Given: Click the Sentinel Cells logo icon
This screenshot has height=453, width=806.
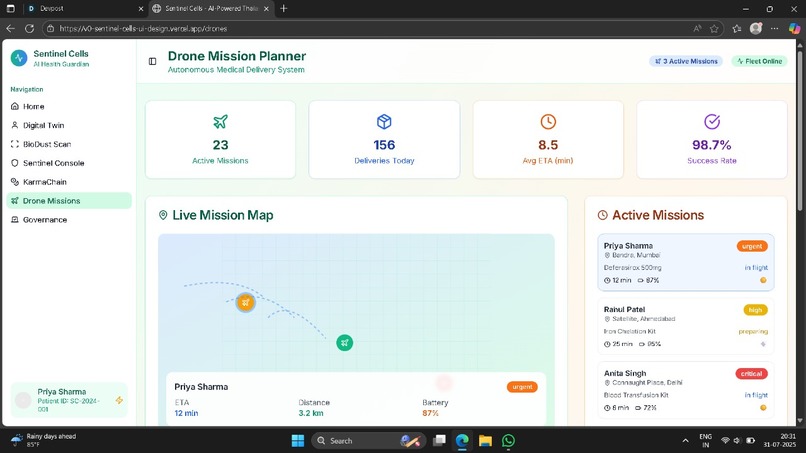Looking at the screenshot, I should coord(19,58).
